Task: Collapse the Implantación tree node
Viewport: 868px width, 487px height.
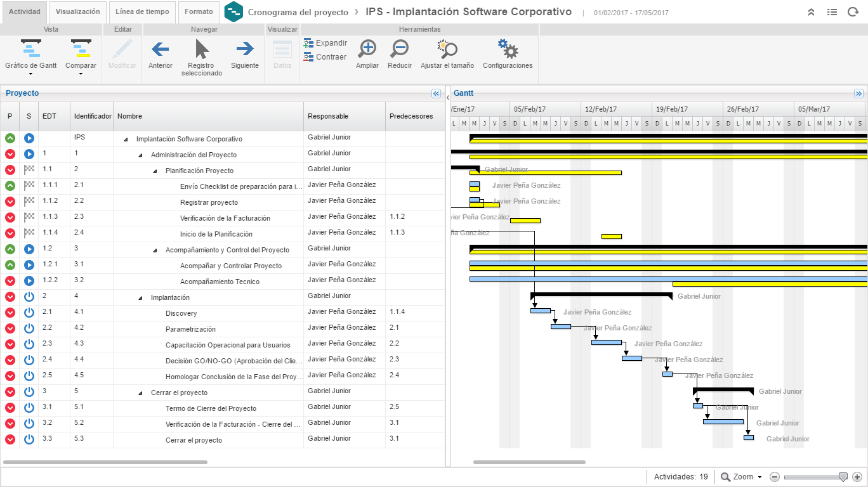Action: tap(140, 298)
